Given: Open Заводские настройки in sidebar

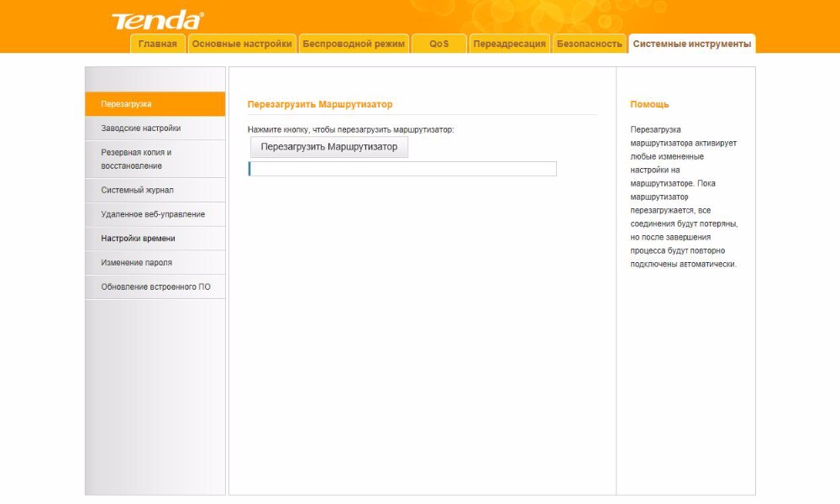Looking at the screenshot, I should [x=155, y=129].
